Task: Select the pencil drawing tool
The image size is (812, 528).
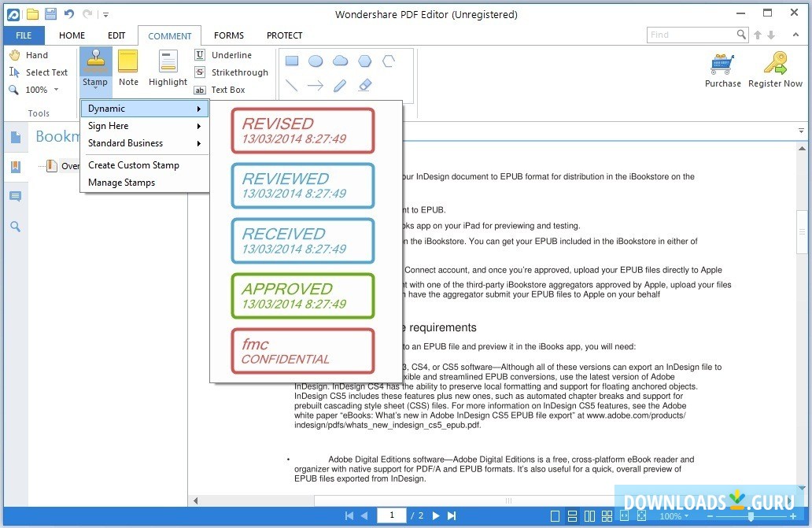Action: click(x=340, y=85)
